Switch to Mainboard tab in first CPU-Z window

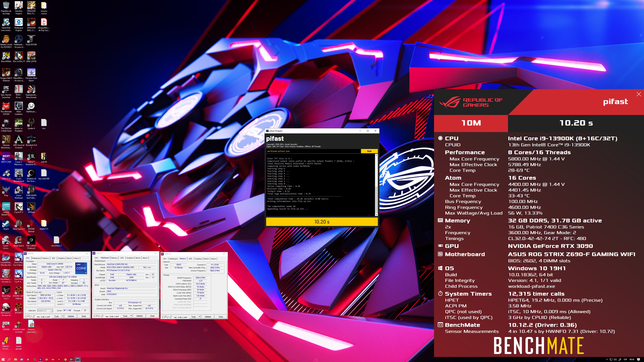click(x=36, y=258)
